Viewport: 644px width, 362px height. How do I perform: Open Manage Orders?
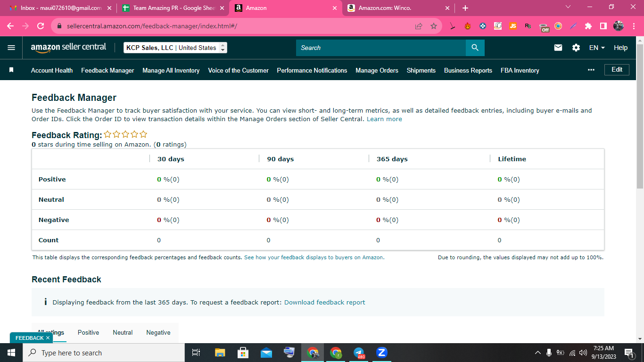pos(377,70)
